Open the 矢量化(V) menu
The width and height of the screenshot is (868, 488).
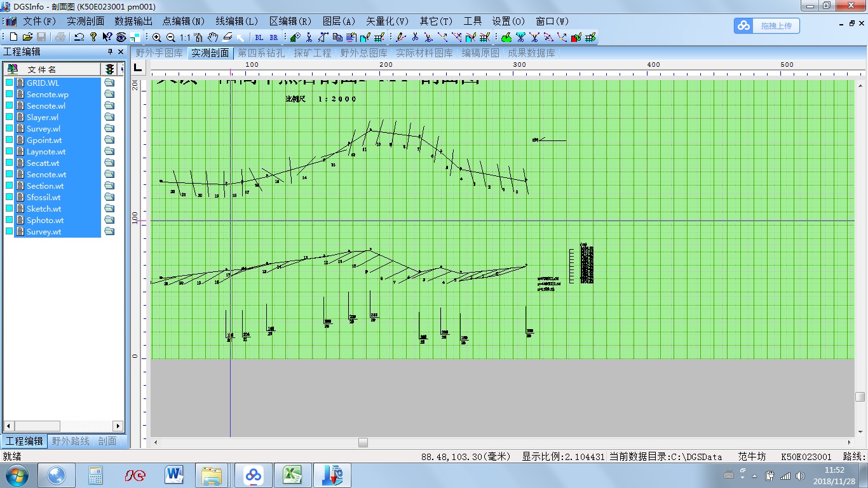pyautogui.click(x=388, y=21)
